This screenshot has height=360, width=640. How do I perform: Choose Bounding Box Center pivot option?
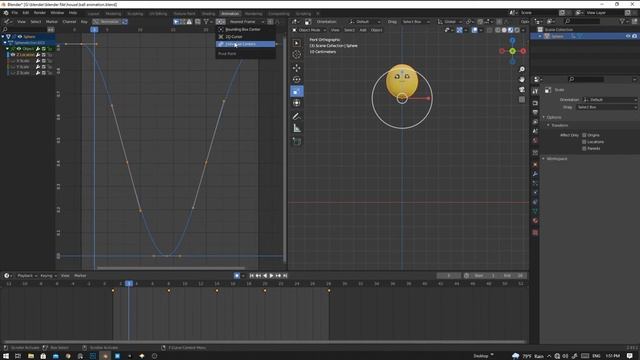pos(245,29)
